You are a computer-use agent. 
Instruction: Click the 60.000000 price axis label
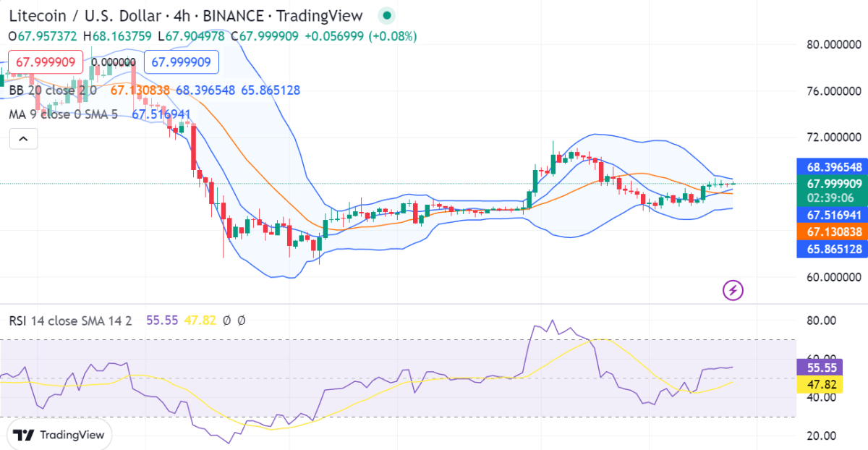[x=834, y=277]
